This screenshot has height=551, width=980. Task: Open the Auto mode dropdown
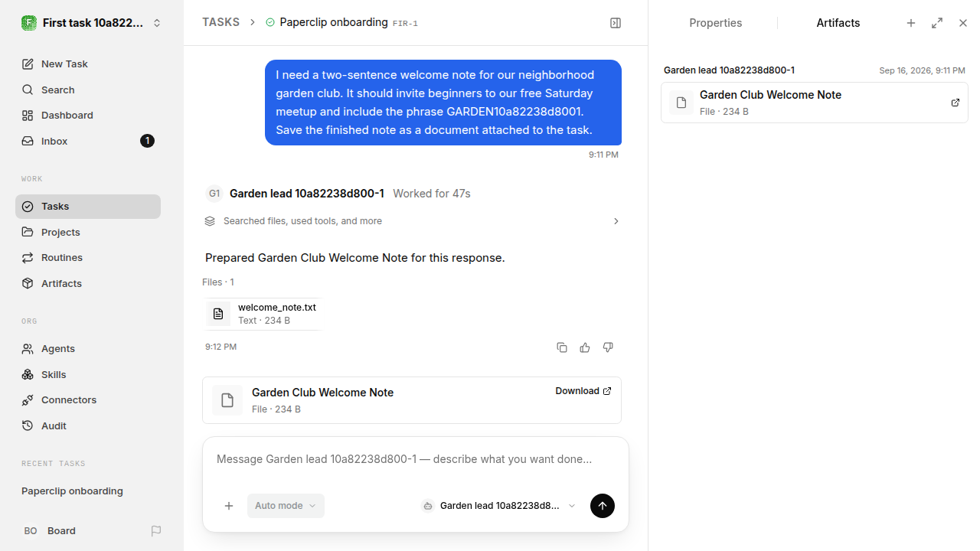(x=286, y=506)
